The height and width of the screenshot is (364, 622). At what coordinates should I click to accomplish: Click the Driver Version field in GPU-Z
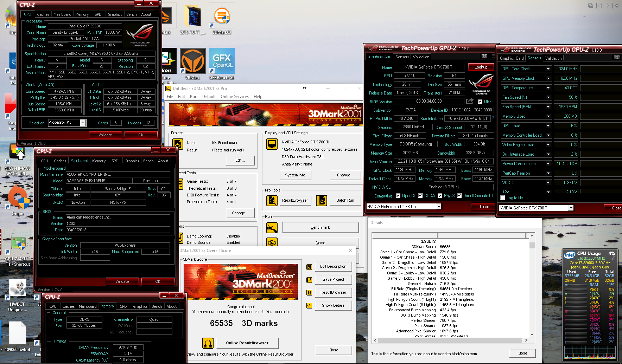[443, 162]
